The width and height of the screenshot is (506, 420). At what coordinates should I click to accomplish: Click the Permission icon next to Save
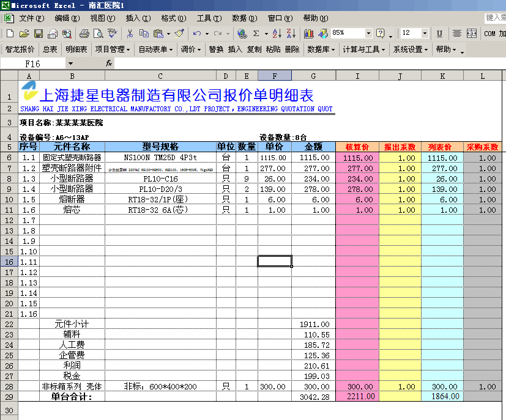tap(53, 33)
